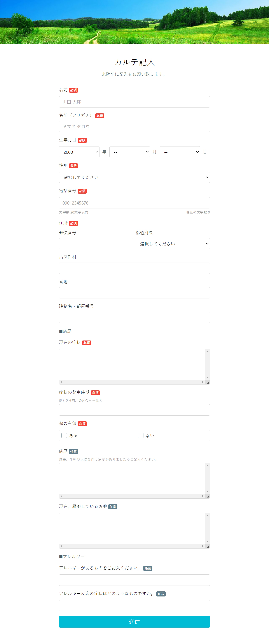Open the birth year dropdown showing 2000
Viewport: 269px width, 644px height.
pos(79,152)
